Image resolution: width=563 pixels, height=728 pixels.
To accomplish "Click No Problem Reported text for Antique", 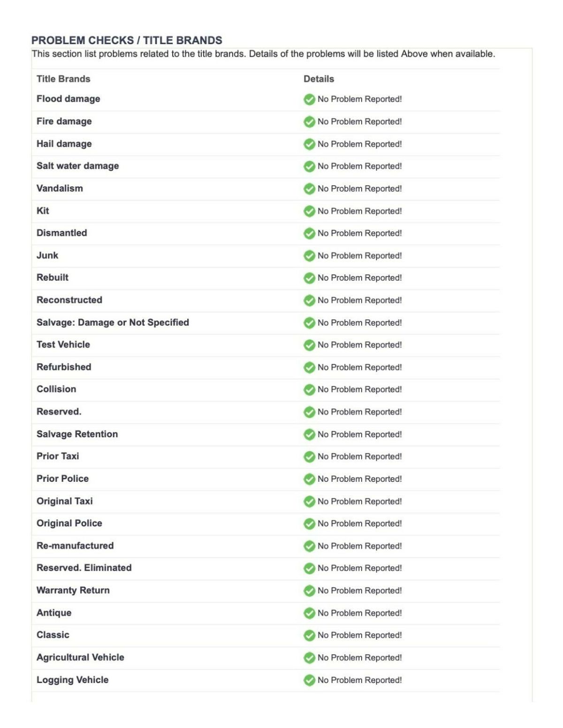I will pyautogui.click(x=359, y=613).
